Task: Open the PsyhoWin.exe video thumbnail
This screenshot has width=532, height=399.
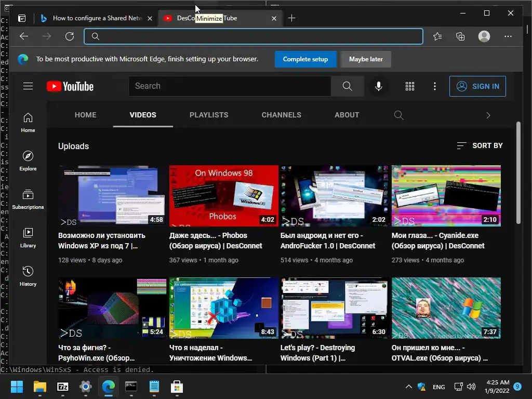Action: 112,308
